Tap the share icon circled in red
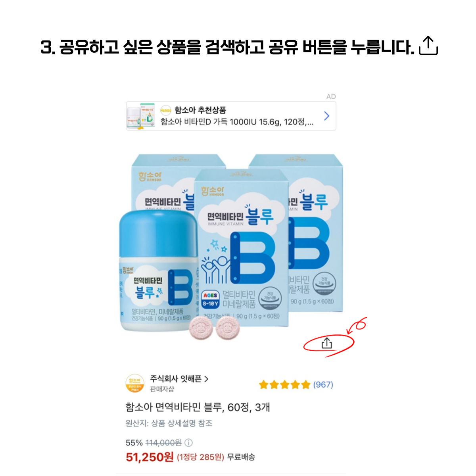 (x=326, y=343)
